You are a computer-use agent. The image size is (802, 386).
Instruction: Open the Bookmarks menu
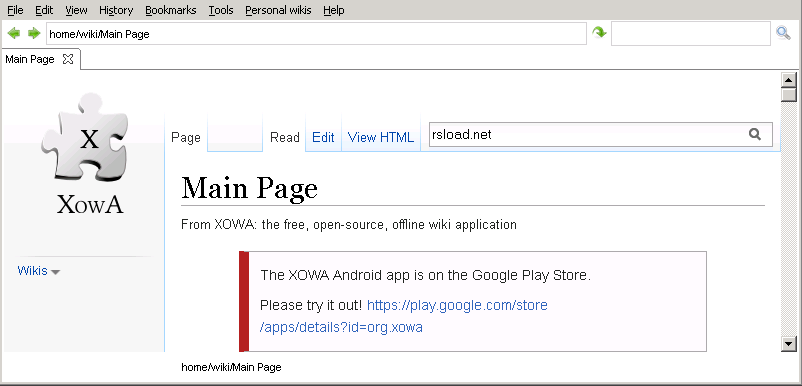(171, 10)
